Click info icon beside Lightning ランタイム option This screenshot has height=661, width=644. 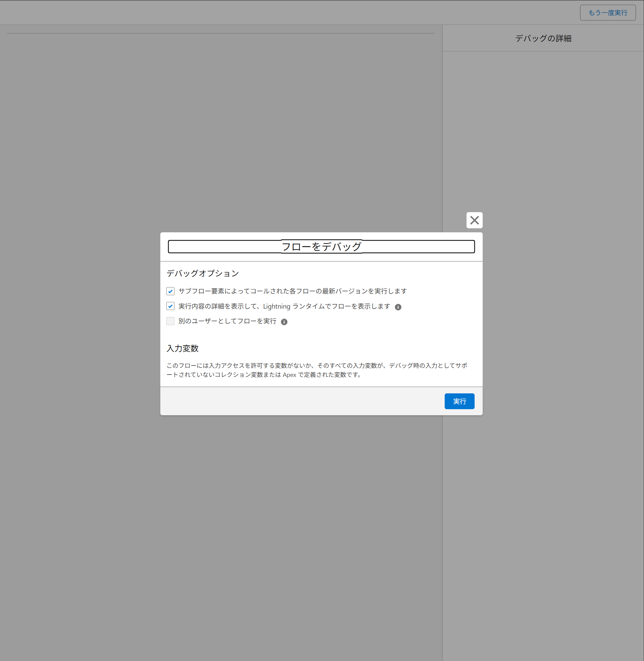click(x=398, y=307)
